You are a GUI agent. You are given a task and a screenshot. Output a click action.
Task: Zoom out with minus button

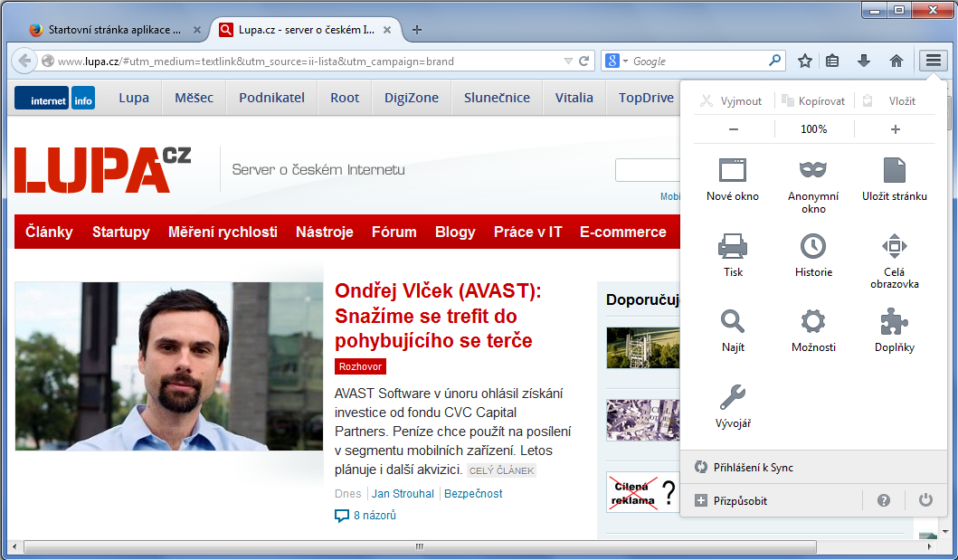734,128
